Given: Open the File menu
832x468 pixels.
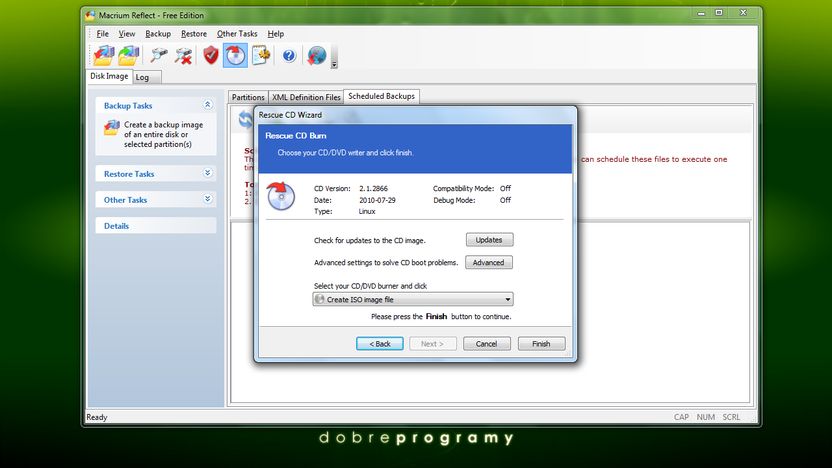Looking at the screenshot, I should point(102,33).
